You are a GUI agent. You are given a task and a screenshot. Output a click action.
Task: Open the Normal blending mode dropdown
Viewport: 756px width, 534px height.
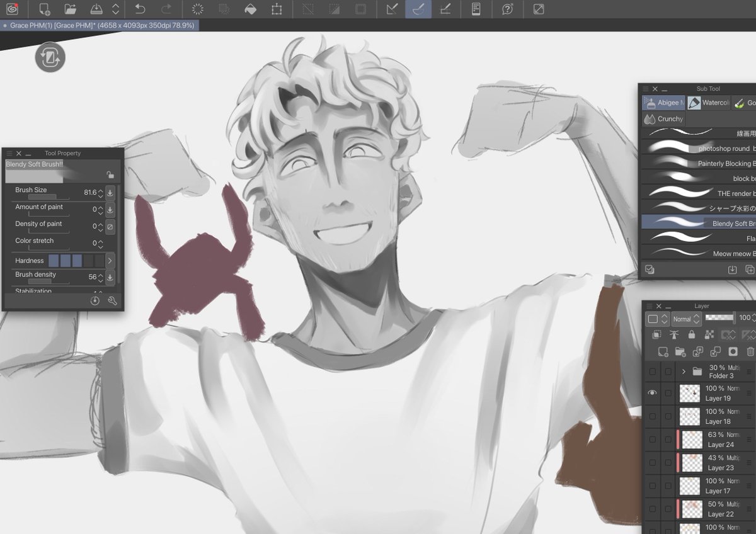pos(687,319)
